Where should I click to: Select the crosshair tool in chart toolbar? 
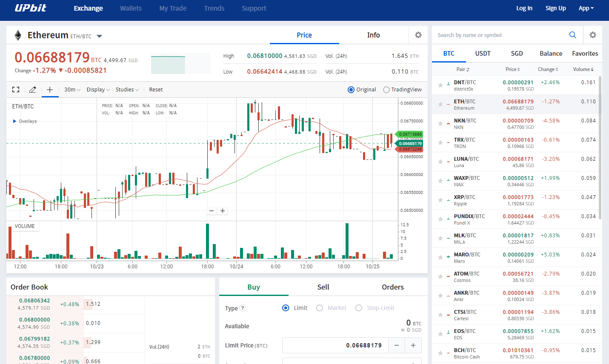pos(50,89)
